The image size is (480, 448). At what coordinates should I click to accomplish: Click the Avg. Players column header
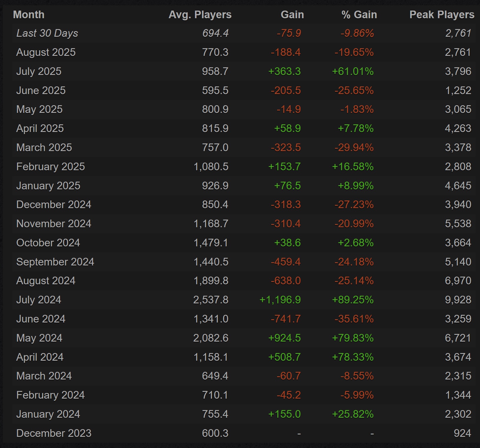(200, 14)
